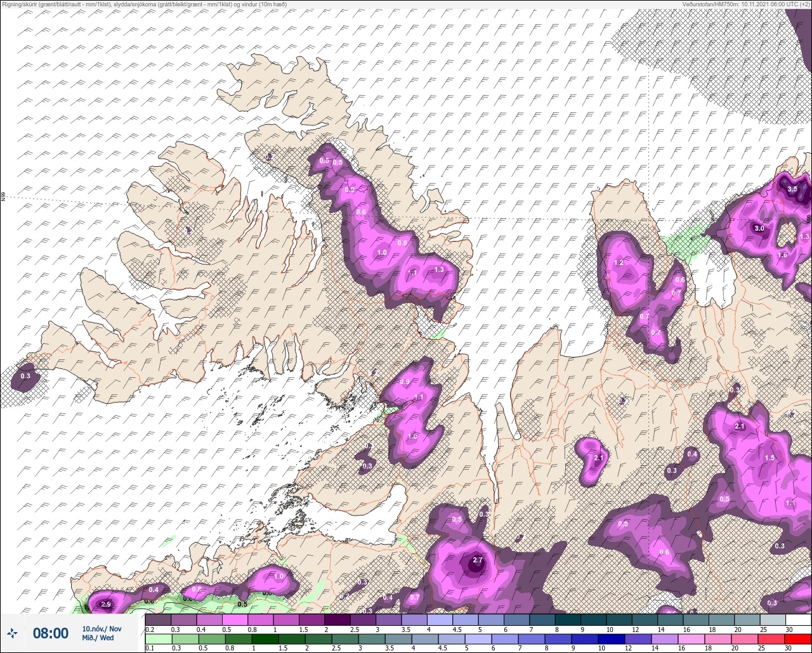Pick the light pink swatch at 16 in lower legend

(691, 638)
